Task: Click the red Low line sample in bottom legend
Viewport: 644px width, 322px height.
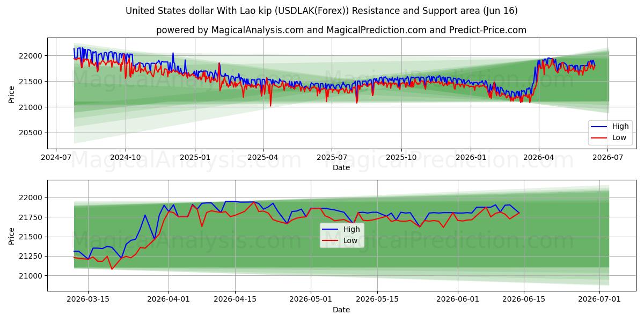Action: [331, 240]
